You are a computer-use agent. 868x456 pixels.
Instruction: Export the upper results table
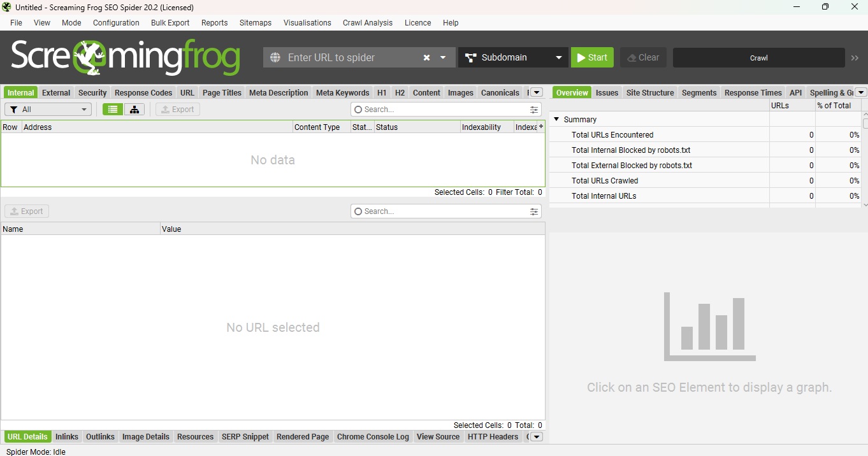178,110
